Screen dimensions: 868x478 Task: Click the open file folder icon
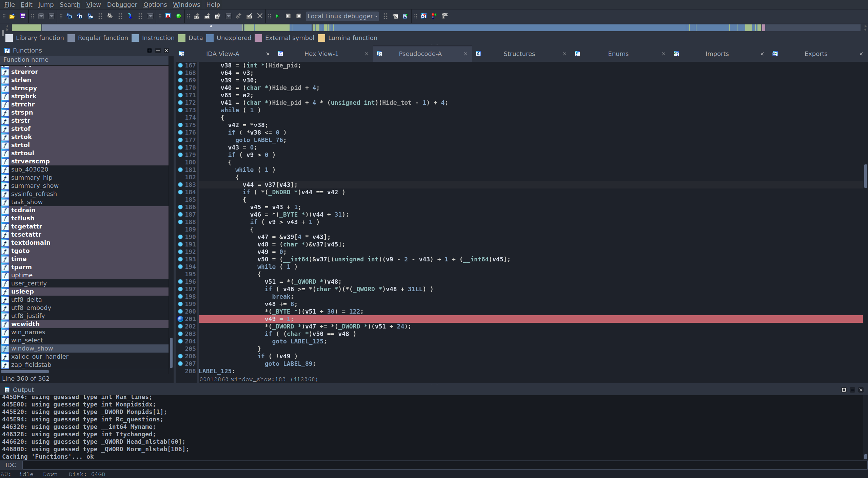pyautogui.click(x=12, y=16)
